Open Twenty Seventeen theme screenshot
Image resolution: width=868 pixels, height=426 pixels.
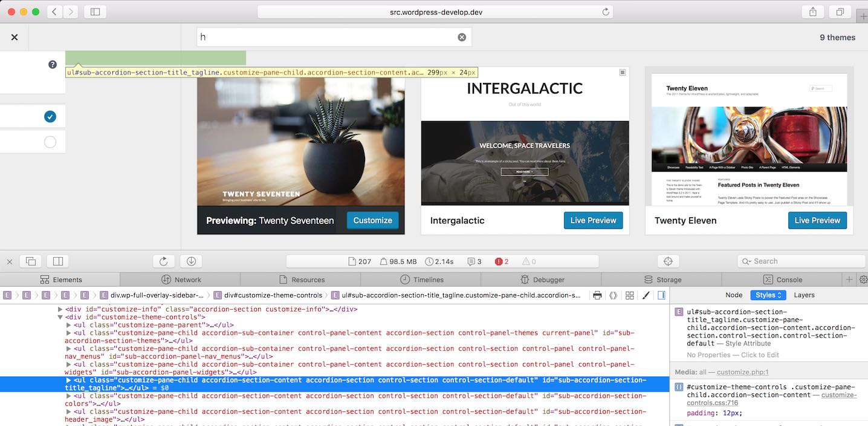coord(301,136)
